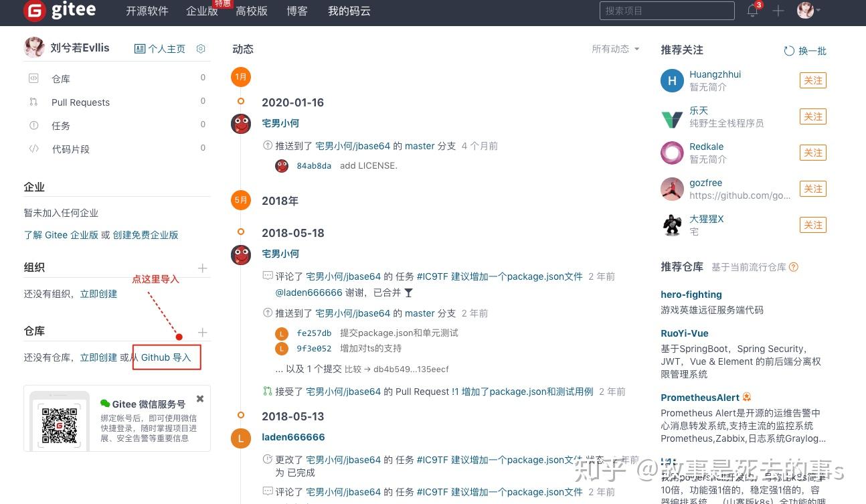Create repository via the 仓库 plus icon

[203, 333]
